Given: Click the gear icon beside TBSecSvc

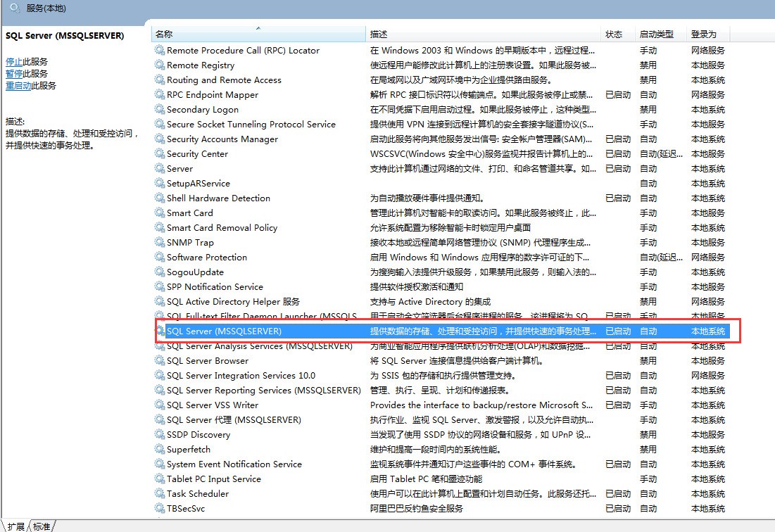Looking at the screenshot, I should (159, 508).
